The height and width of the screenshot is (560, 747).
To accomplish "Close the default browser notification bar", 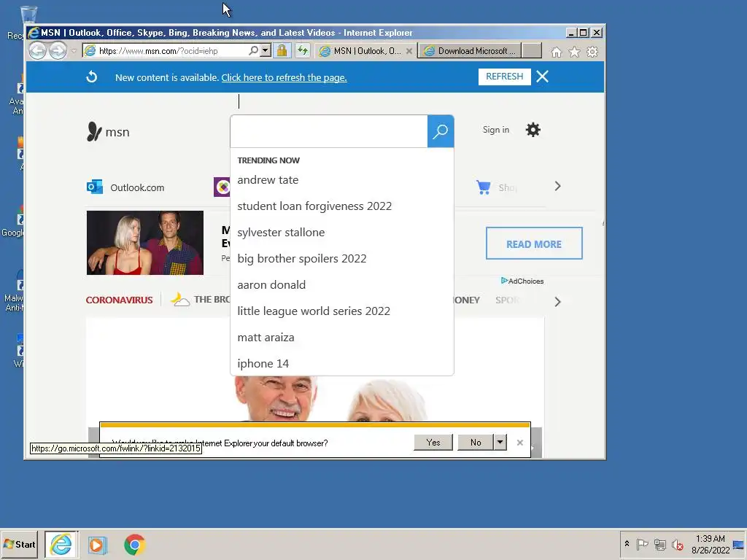I will [x=519, y=443].
